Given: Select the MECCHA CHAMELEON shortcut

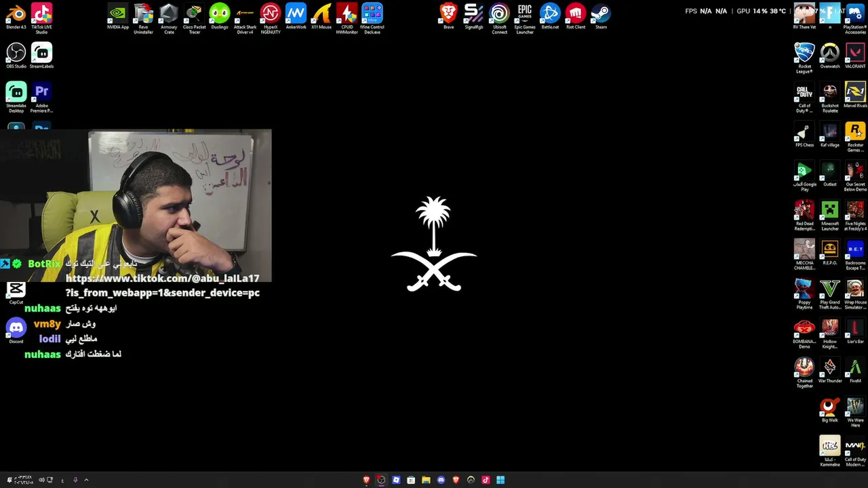Looking at the screenshot, I should (804, 255).
